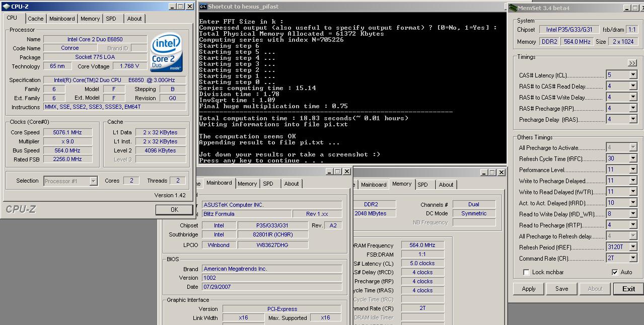Open the Write to Read Delayed (tWTR) dropdown
644x325 pixels.
click(633, 192)
